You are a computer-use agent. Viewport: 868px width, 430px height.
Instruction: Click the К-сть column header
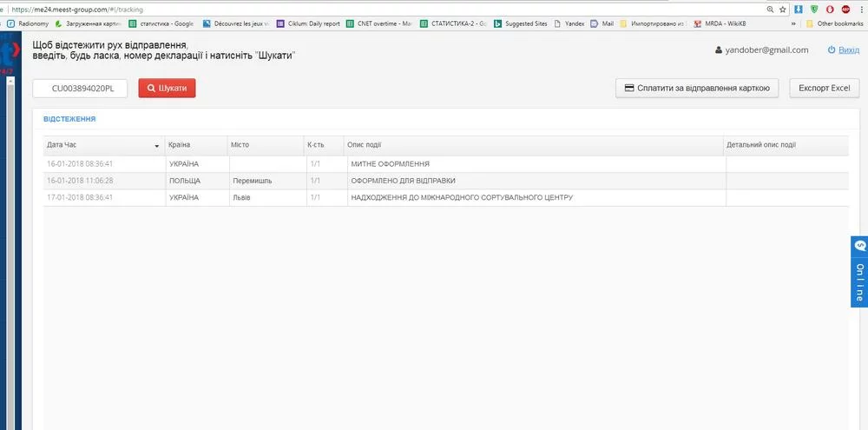click(324, 144)
